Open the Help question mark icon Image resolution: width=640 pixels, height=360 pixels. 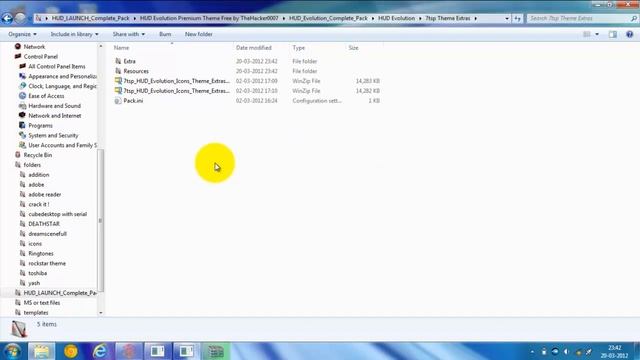[x=629, y=34]
